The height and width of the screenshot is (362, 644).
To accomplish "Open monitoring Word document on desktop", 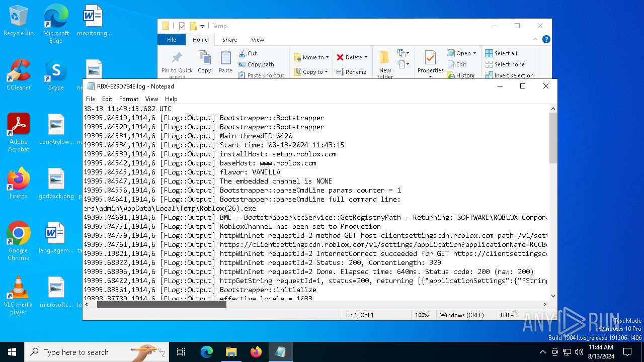I will point(94,21).
